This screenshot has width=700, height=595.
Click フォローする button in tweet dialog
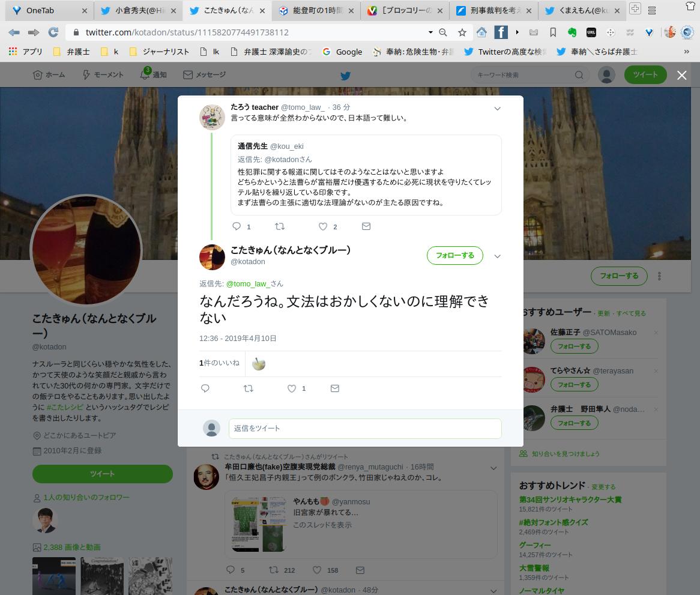coord(455,255)
